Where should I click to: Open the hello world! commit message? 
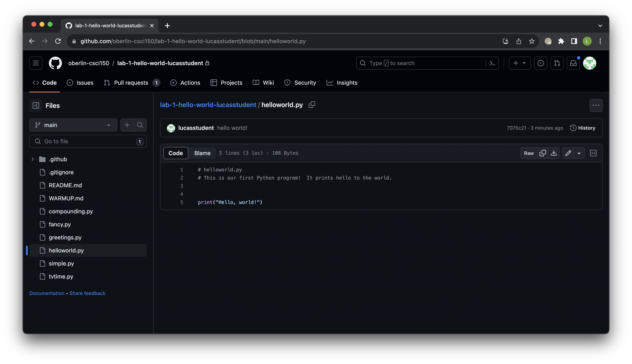coord(232,128)
